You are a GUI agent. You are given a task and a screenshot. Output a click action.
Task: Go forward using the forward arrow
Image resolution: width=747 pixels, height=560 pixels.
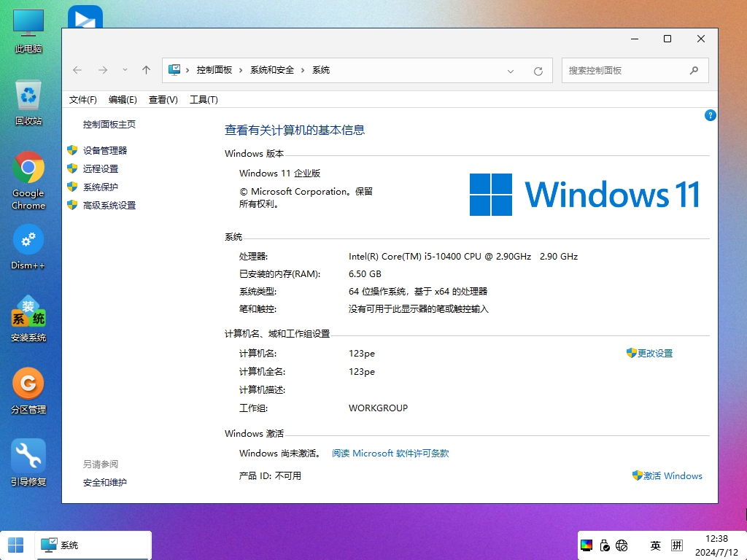coord(102,71)
